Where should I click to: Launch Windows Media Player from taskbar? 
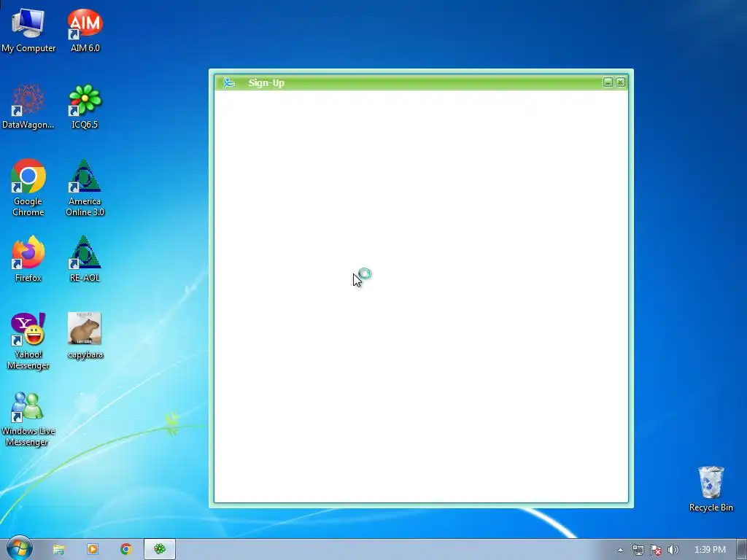(93, 550)
